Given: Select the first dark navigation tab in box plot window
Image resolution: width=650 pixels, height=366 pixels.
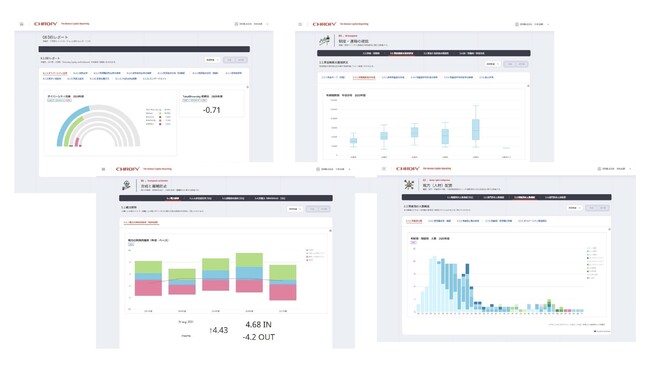Looking at the screenshot, I should coord(371,53).
